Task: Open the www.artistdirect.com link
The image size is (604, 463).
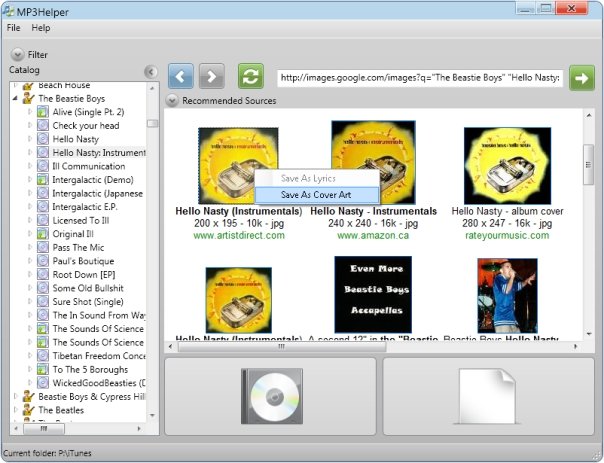Action: point(239,235)
